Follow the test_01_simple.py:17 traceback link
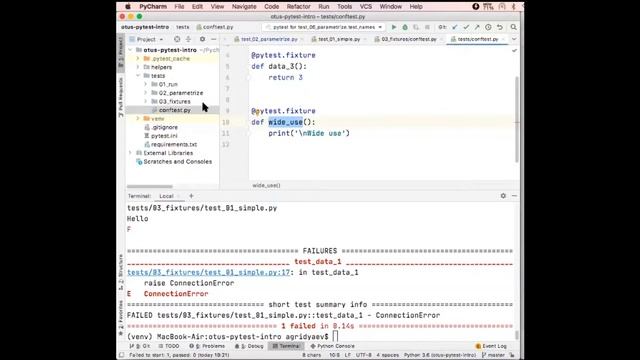Screen dimensions: 640x360 (209, 272)
